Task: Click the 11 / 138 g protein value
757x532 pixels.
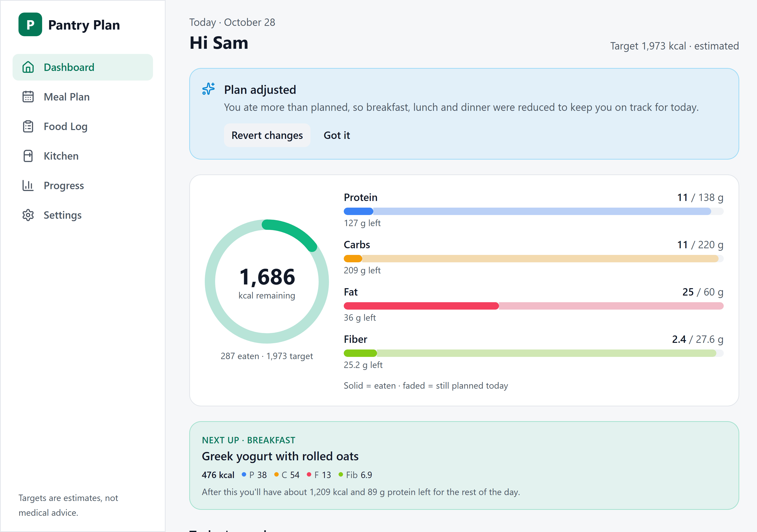Action: pyautogui.click(x=700, y=198)
